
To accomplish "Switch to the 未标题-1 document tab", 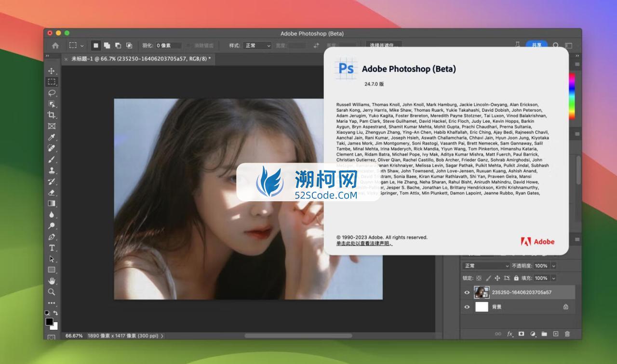I will (141, 59).
